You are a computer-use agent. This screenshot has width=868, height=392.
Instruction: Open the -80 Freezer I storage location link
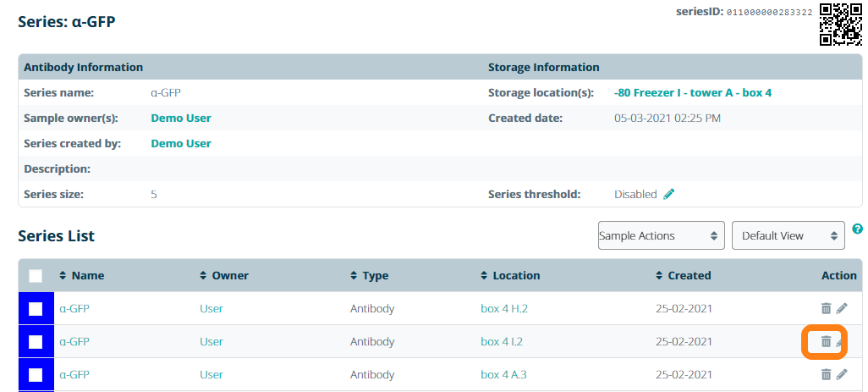click(x=692, y=92)
